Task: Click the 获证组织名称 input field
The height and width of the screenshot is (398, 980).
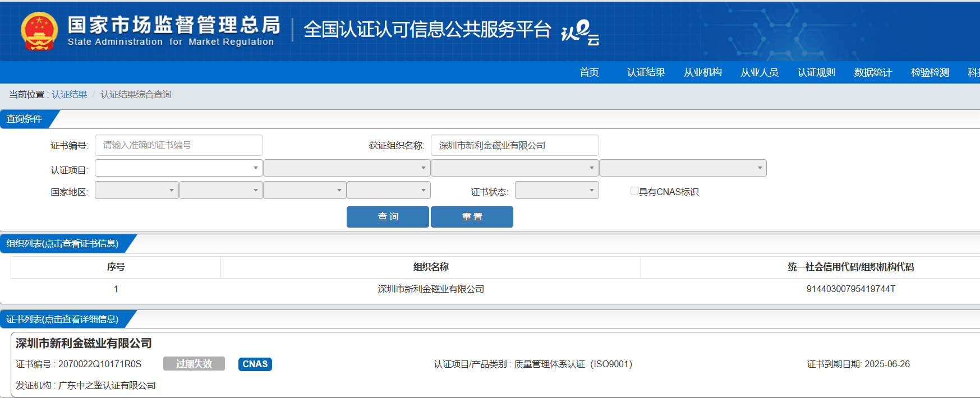Action: pos(514,145)
